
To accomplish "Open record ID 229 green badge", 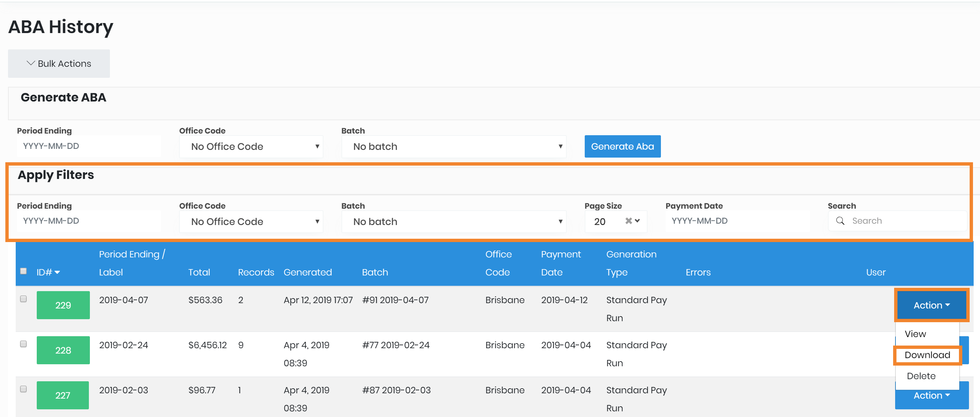I will pyautogui.click(x=63, y=305).
